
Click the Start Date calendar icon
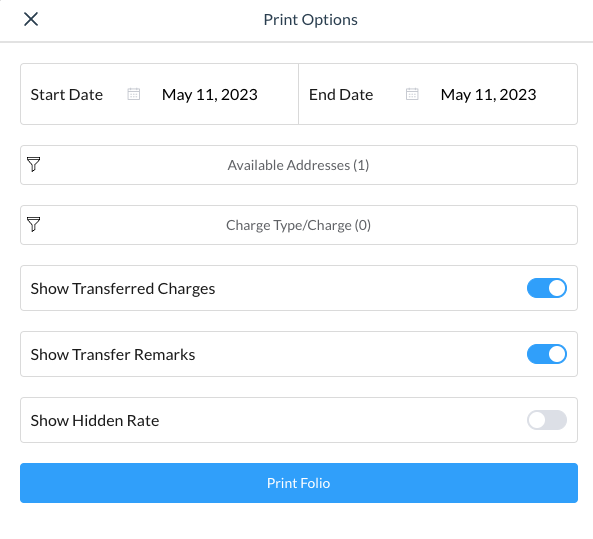coord(134,94)
